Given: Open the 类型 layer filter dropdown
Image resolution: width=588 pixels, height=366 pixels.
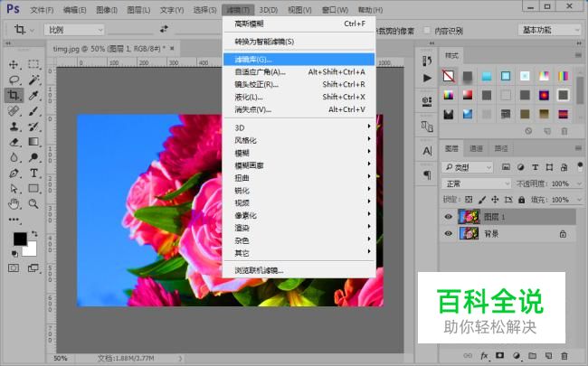Looking at the screenshot, I should (468, 167).
